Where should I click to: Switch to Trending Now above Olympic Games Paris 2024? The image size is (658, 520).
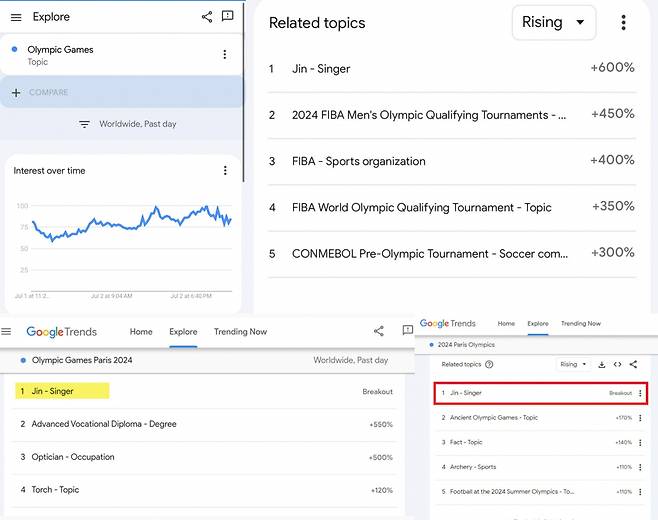point(240,332)
